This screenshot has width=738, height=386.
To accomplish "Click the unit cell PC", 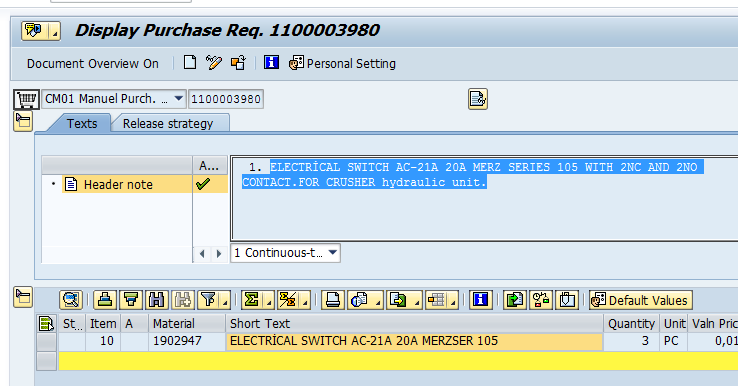I will pos(674,341).
